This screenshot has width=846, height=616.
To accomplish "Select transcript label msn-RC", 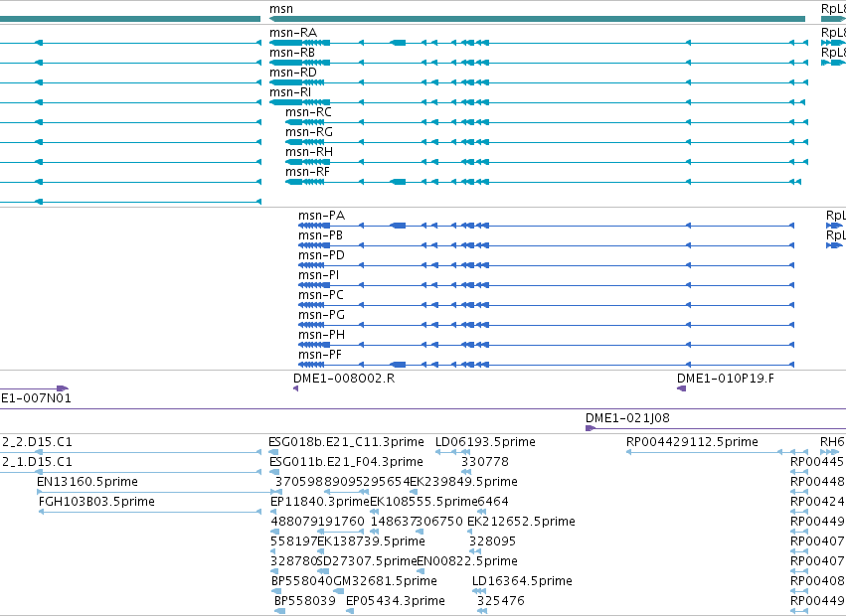I will [308, 112].
